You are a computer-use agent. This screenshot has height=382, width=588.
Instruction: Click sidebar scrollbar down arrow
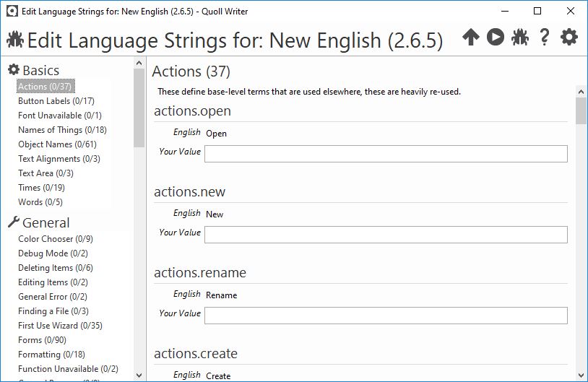[139, 376]
